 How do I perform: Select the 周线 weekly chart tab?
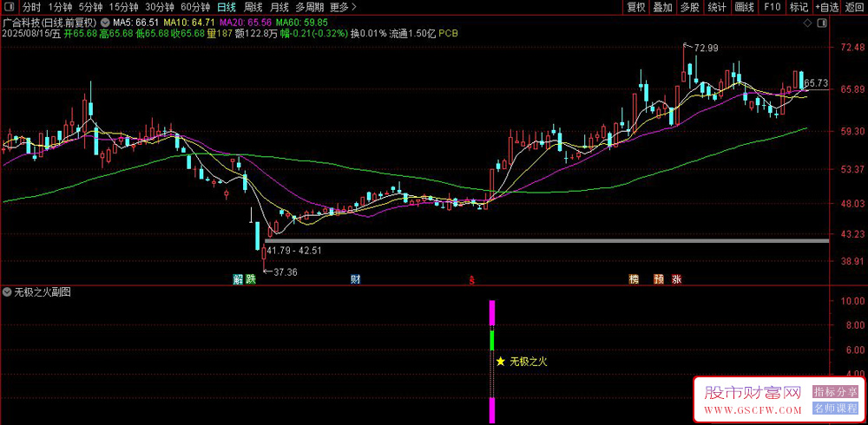(253, 7)
